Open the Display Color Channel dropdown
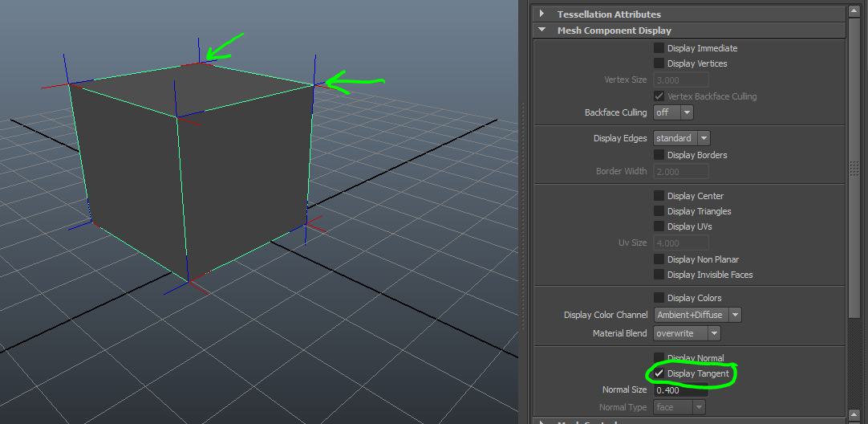The width and height of the screenshot is (868, 424). tap(697, 315)
